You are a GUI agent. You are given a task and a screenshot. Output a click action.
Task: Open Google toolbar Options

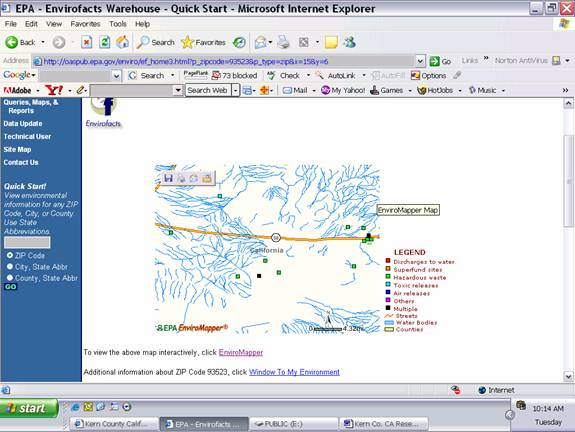pyautogui.click(x=428, y=76)
